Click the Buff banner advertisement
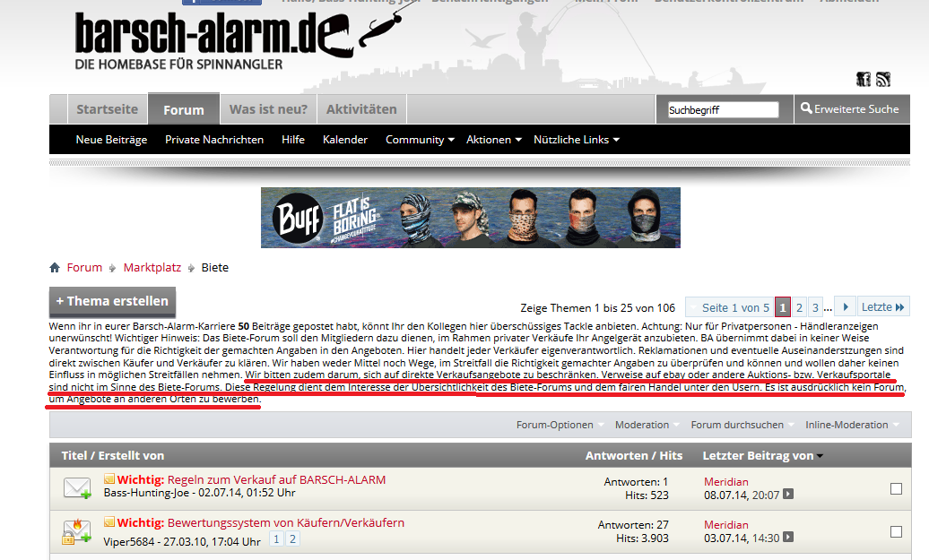 471,218
